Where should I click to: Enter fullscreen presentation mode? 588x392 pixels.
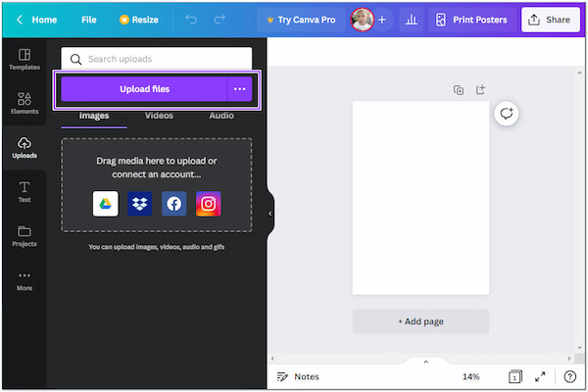[x=540, y=376]
